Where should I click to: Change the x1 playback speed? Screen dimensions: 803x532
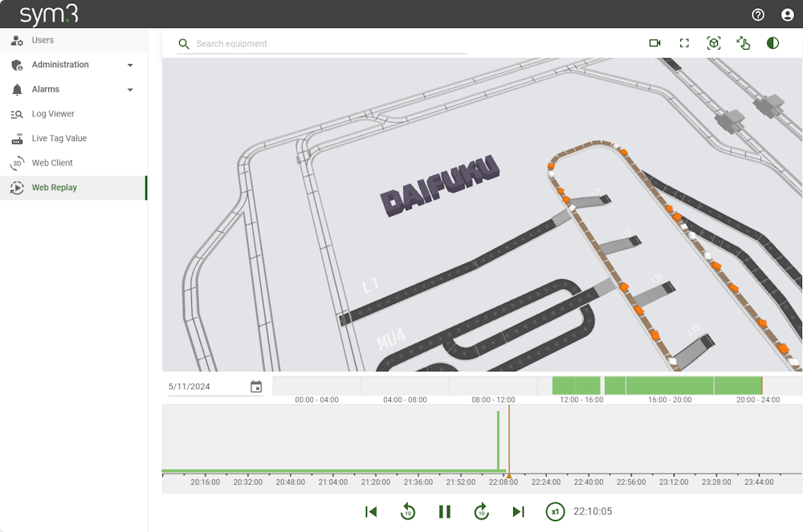tap(555, 512)
